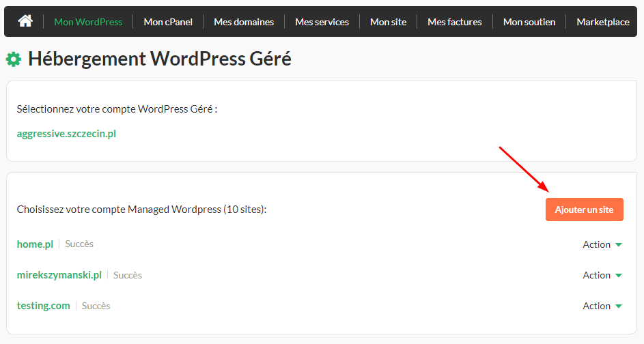The height and width of the screenshot is (344, 644).
Task: Click the Ajouter un site button
Action: pyautogui.click(x=585, y=210)
